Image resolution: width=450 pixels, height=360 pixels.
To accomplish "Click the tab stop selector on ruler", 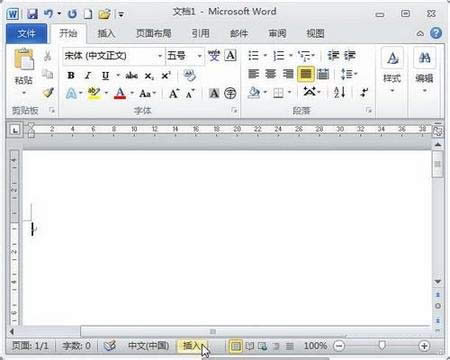I will pyautogui.click(x=15, y=130).
